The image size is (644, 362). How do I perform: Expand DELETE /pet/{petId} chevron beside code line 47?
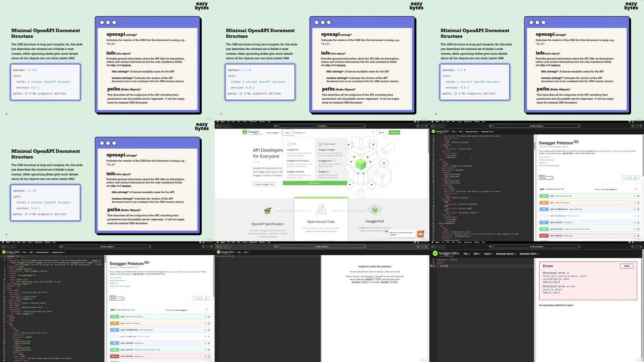click(x=635, y=236)
